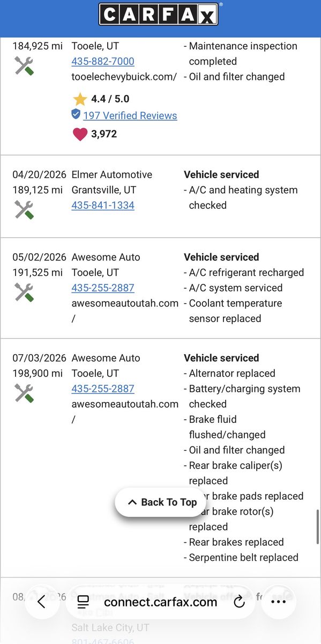The height and width of the screenshot is (644, 321).
Task: Open the three-dot browser menu
Action: coord(279,602)
